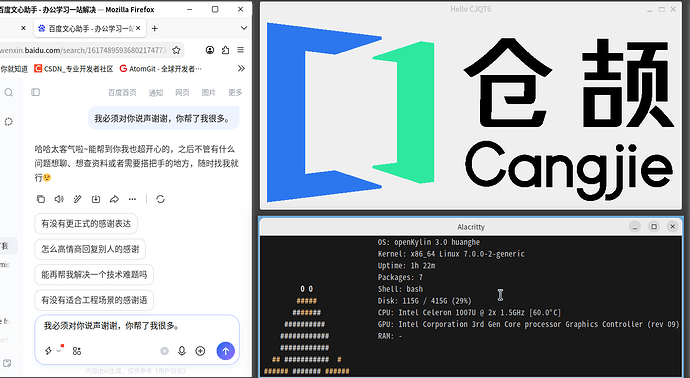690x378 pixels.
Task: Start voice input with the microphone icon
Action: 182,351
